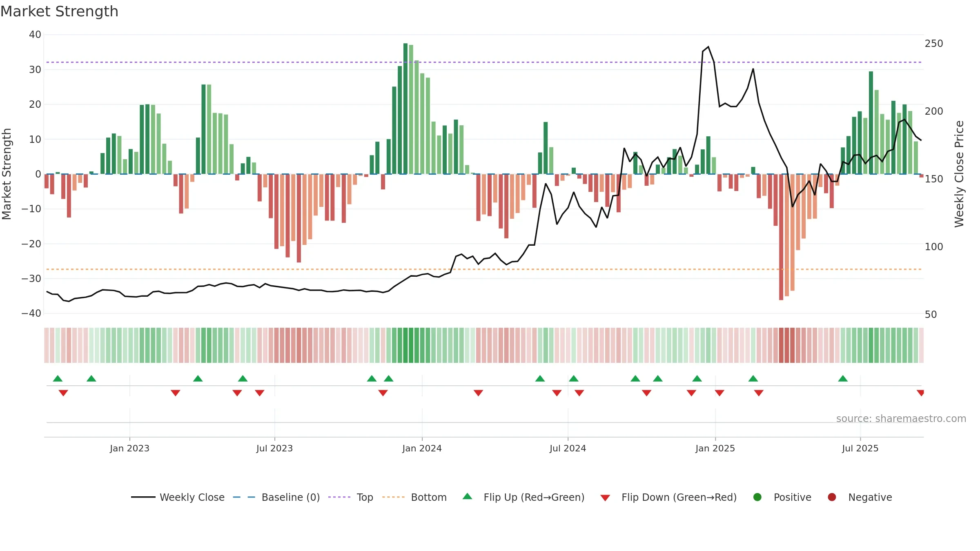This screenshot has width=980, height=551.
Task: Click the Market Strength chart title
Action: (59, 11)
